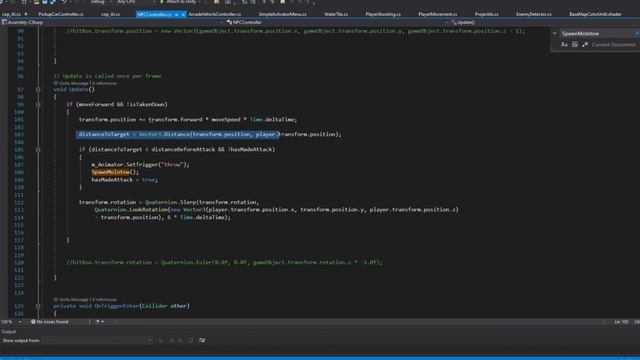Open the code cleanup profile dropdown
640x360 pixels.
100,322
